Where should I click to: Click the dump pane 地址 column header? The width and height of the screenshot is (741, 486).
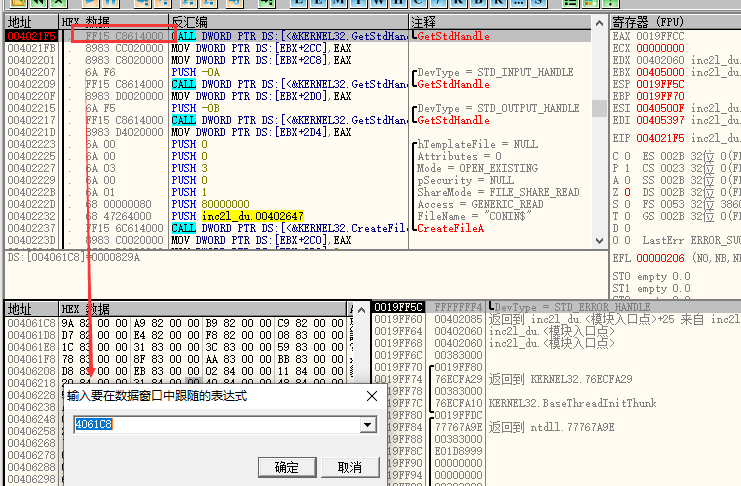[32, 309]
